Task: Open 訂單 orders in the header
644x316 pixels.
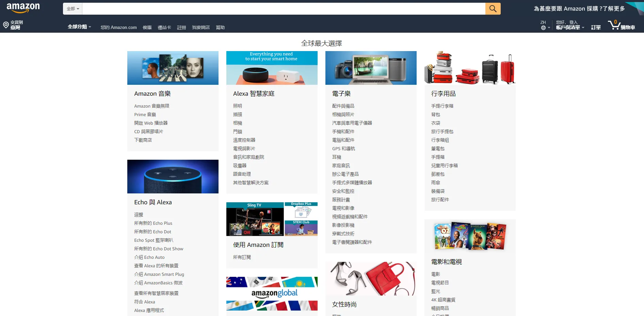Action: (596, 28)
